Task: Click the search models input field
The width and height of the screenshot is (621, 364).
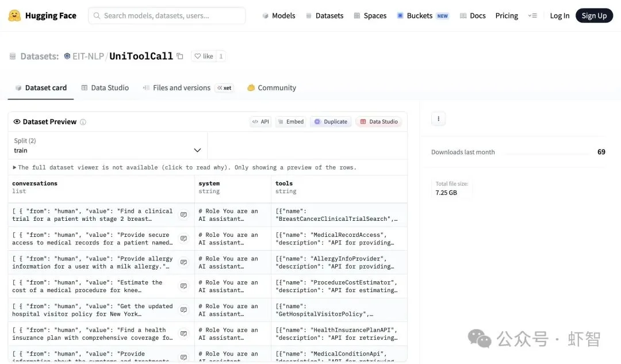Action: point(167,16)
